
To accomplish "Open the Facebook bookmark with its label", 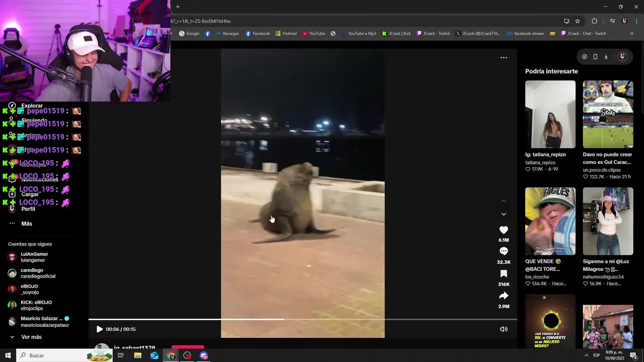I will [x=258, y=34].
